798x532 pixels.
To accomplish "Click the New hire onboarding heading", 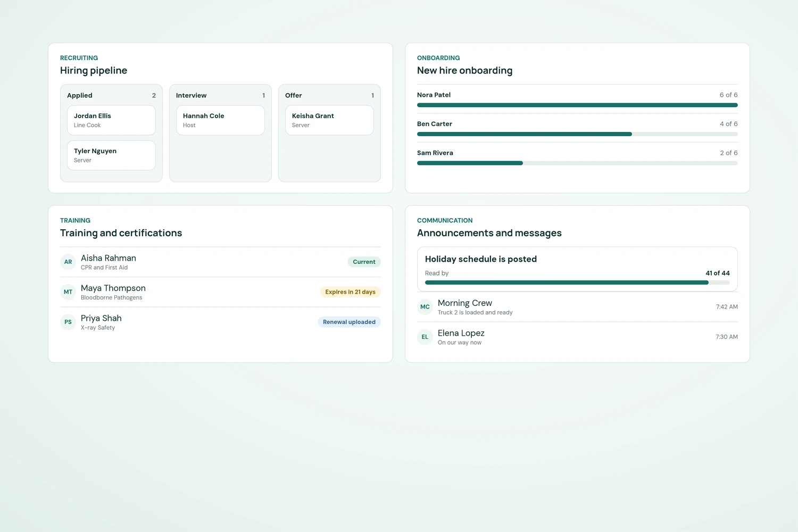I will (x=465, y=70).
